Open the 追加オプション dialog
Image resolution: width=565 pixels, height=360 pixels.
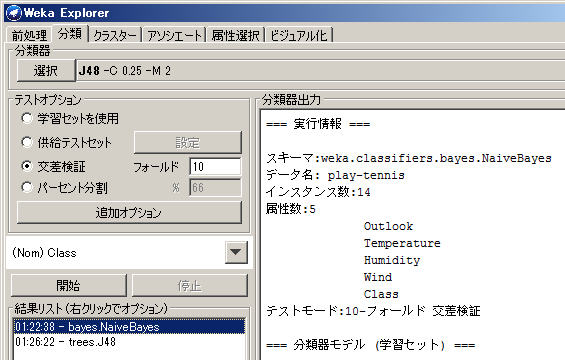point(129,212)
